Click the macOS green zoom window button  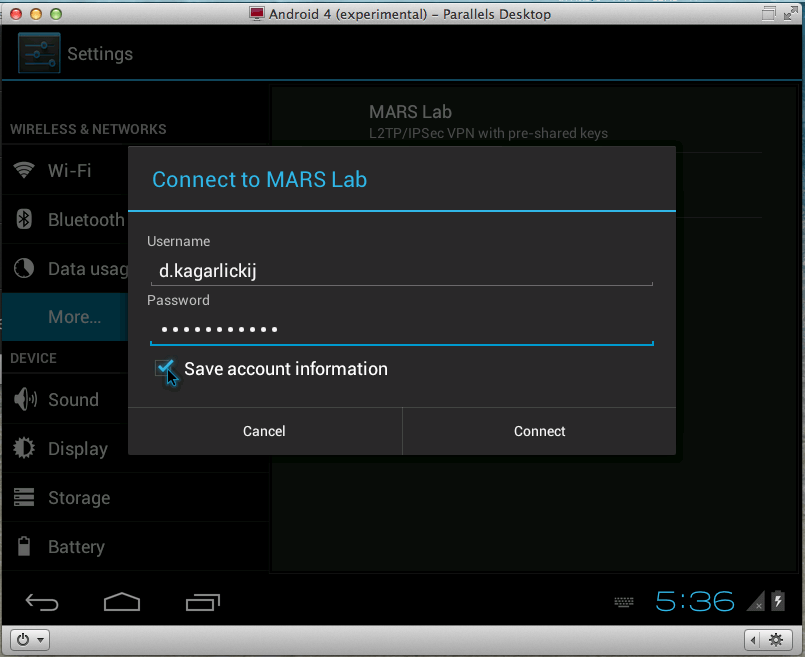tap(55, 14)
